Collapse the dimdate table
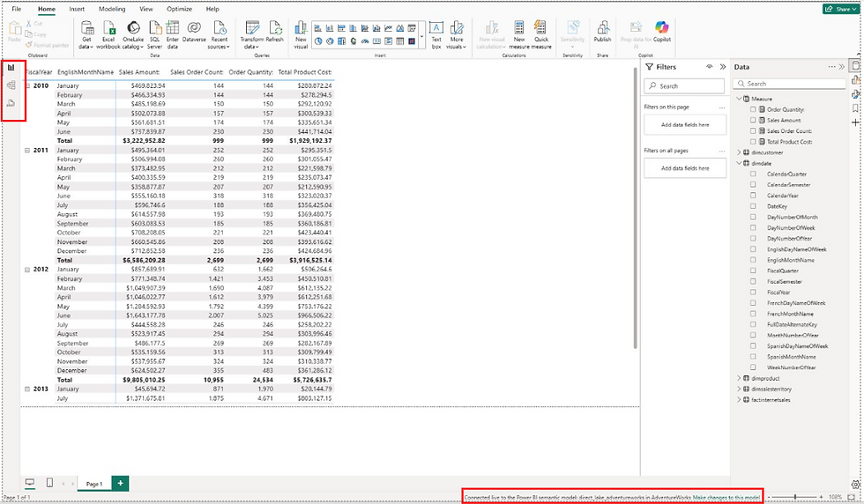Screen dimensions: 864x504 coord(740,163)
